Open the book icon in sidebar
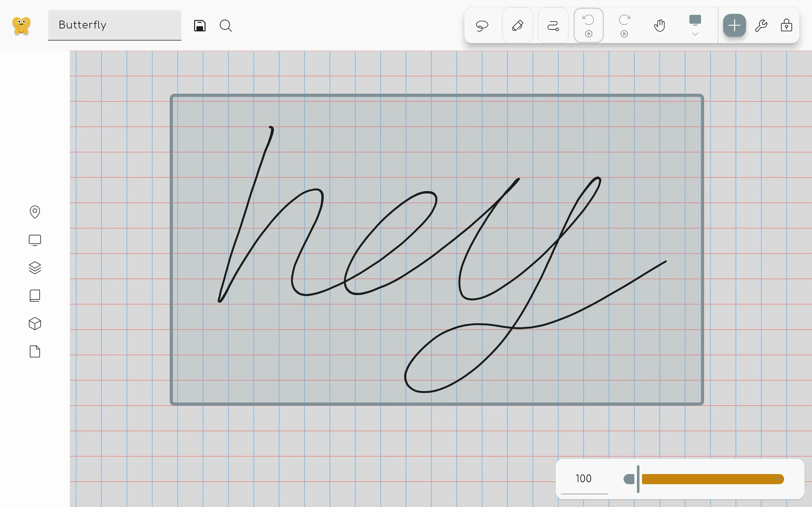This screenshot has height=507, width=812. coord(35,296)
